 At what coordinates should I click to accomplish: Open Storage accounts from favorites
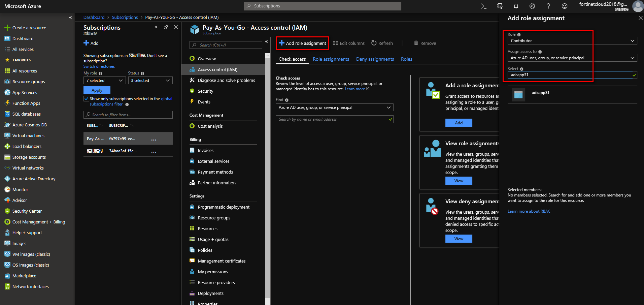[x=29, y=157]
